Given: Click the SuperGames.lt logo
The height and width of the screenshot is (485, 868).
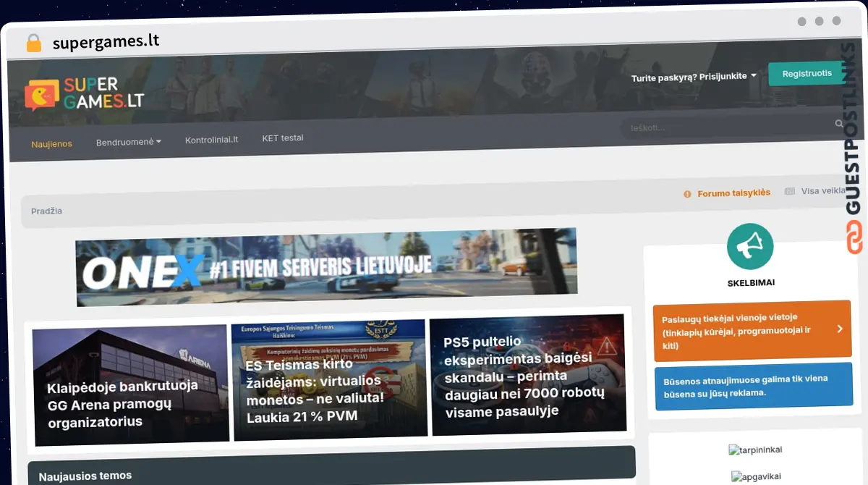Looking at the screenshot, I should (85, 95).
